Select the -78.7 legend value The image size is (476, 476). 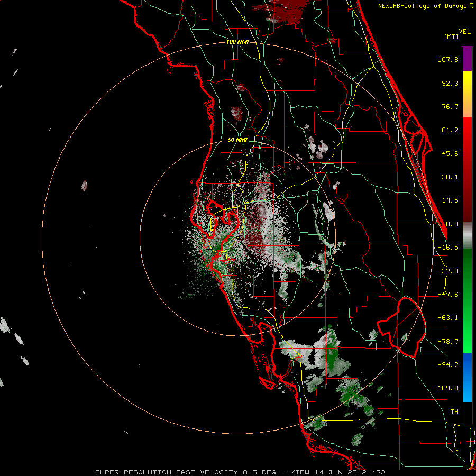(448, 342)
